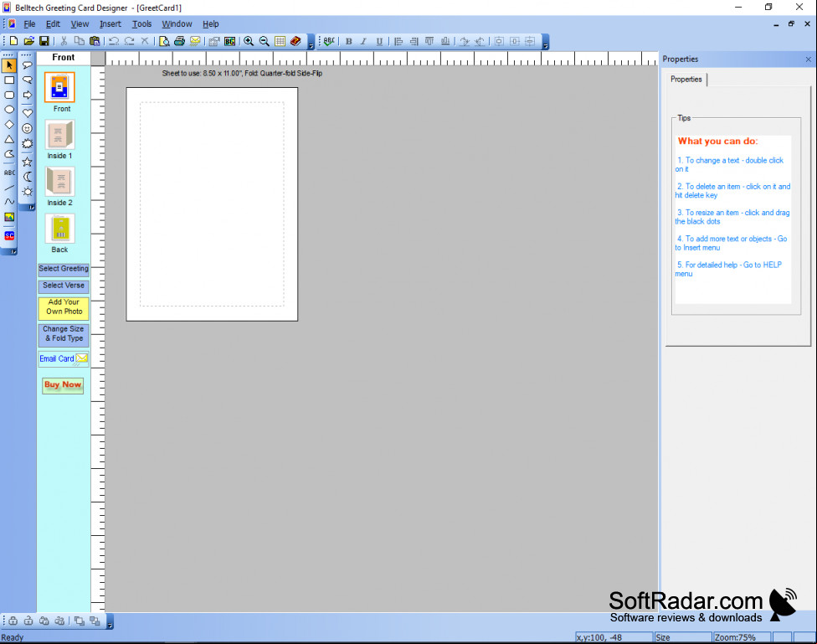Expand the formatting toolbar overflow arrow

[x=545, y=42]
